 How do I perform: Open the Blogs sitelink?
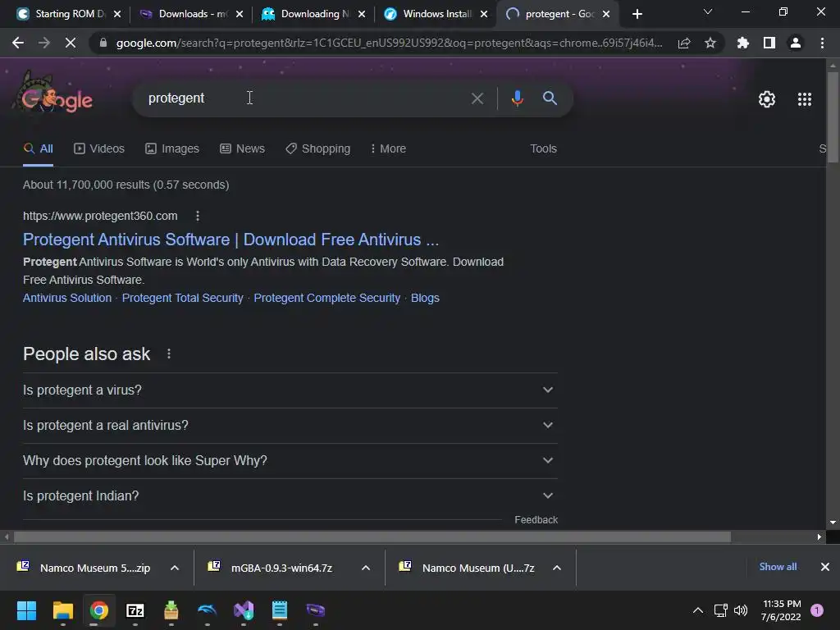[x=425, y=298]
